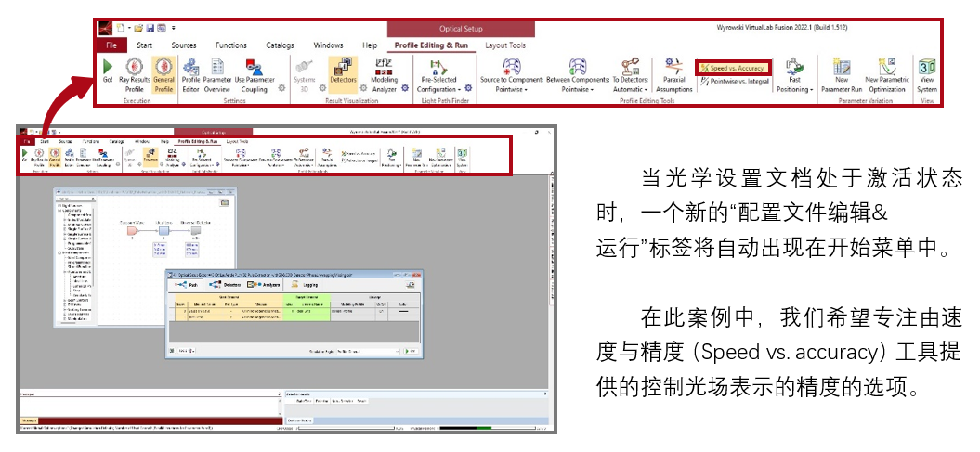This screenshot has width=980, height=452.
Task: Toggle the Detectors visualization in enlarged ribbon
Action: pyautogui.click(x=343, y=75)
